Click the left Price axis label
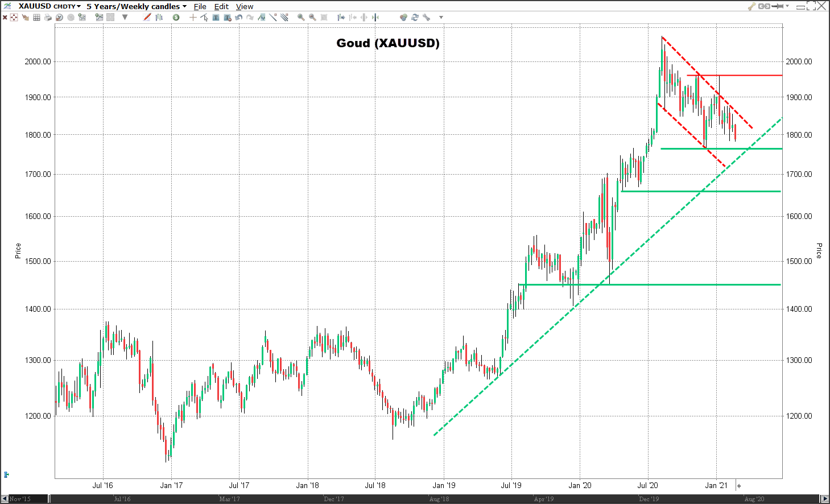 tap(18, 251)
